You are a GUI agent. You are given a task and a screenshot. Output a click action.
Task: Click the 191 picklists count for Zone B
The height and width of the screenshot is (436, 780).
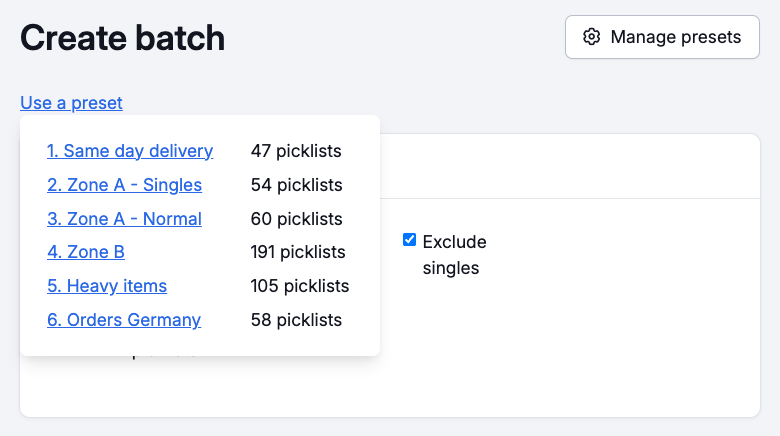click(x=298, y=252)
